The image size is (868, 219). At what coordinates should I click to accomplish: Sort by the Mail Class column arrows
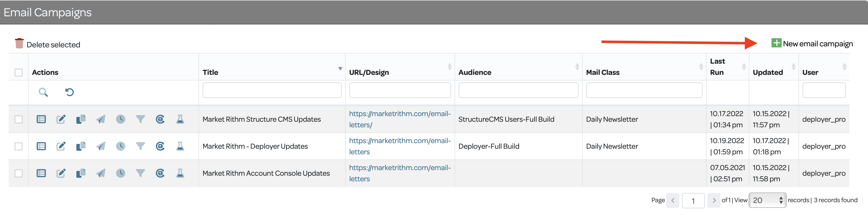(701, 67)
